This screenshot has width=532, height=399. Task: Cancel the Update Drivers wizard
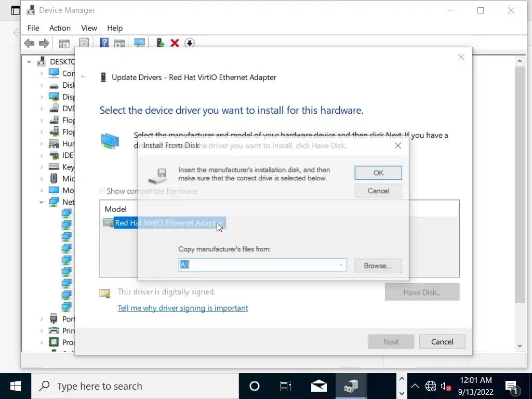442,342
